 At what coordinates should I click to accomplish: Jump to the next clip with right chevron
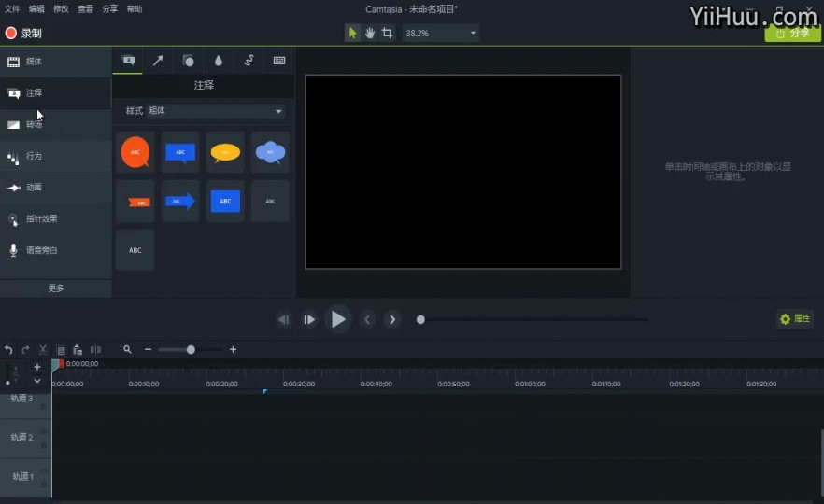pyautogui.click(x=392, y=320)
